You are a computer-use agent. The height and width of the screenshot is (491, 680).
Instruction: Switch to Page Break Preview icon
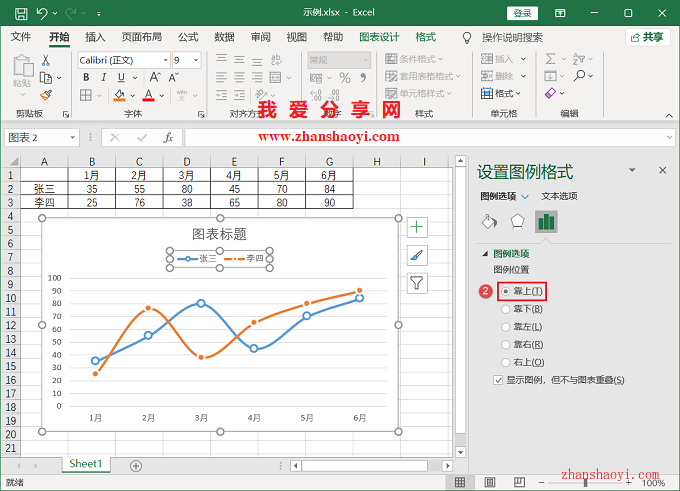[x=519, y=482]
